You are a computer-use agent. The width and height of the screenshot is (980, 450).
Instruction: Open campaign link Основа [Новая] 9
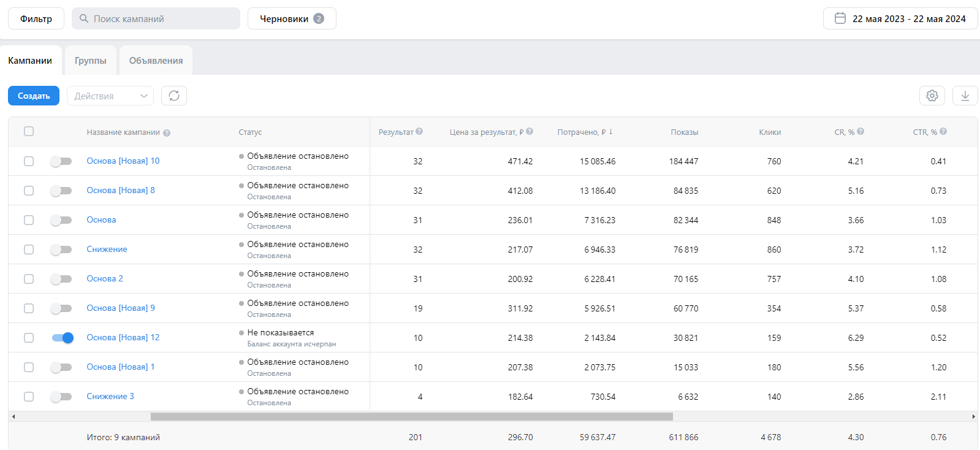click(x=121, y=308)
